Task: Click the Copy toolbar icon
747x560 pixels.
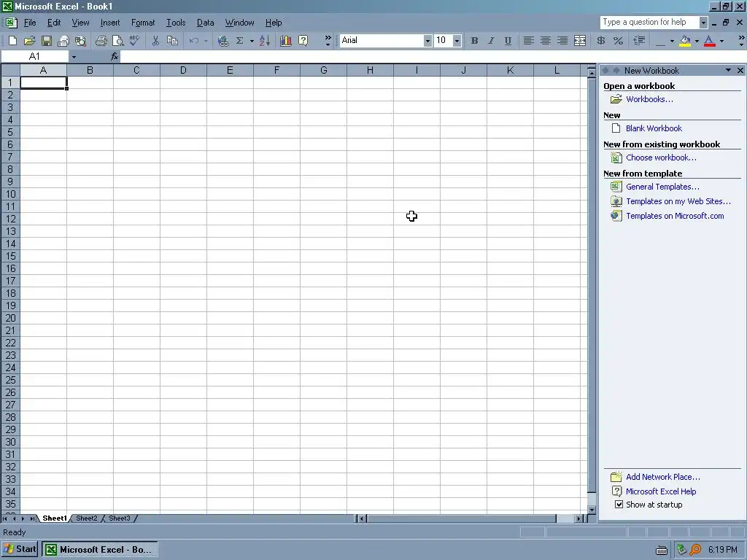Action: point(172,41)
